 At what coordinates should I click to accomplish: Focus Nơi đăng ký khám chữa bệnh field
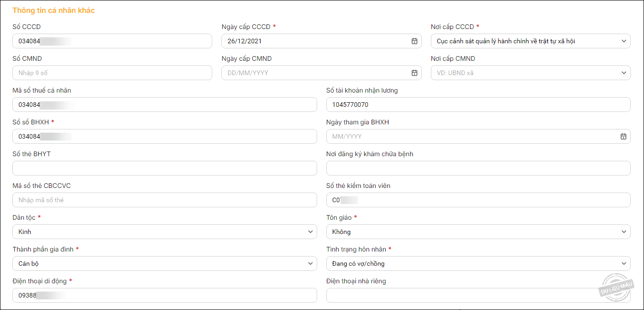(478, 168)
